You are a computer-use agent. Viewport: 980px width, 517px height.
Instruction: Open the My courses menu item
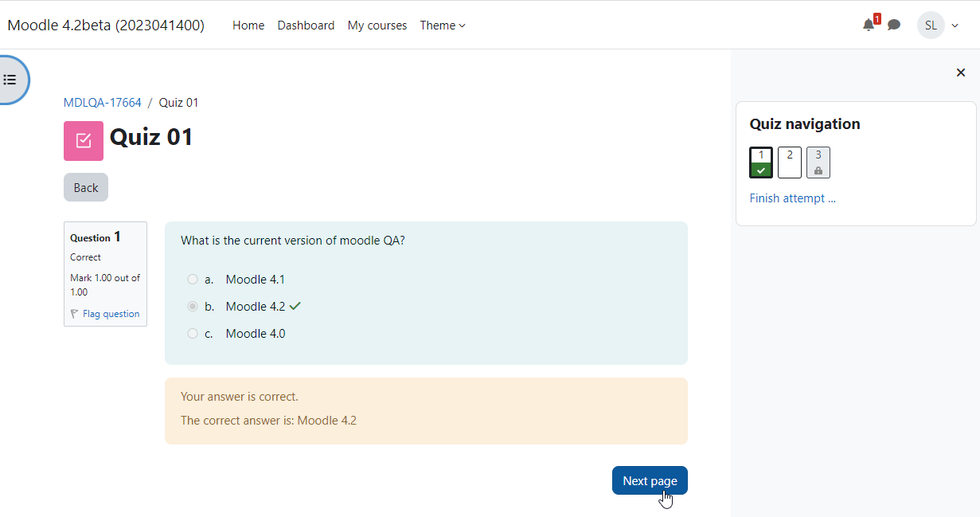(377, 25)
